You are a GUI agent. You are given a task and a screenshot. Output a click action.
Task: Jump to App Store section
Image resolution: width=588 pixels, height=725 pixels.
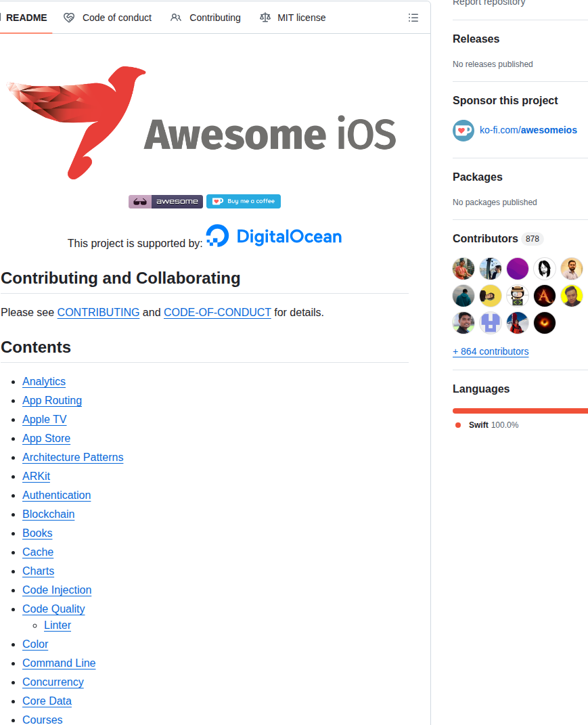[x=46, y=439]
